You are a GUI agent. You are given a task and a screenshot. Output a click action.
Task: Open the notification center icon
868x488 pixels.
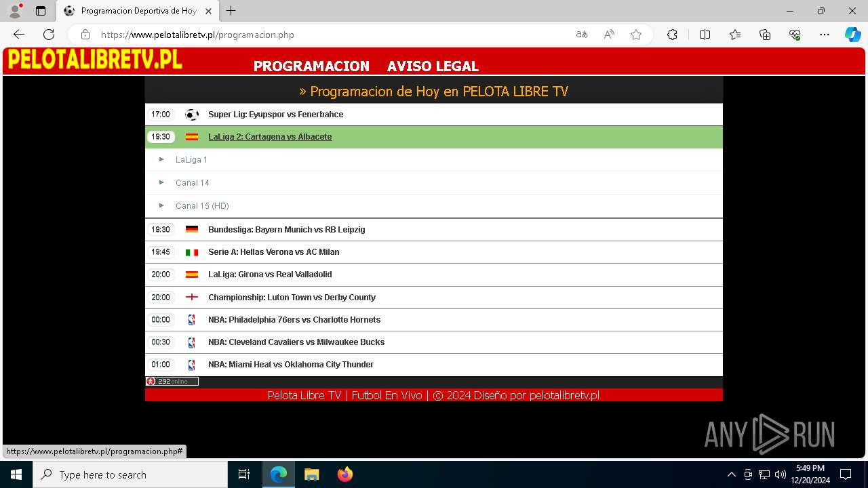pyautogui.click(x=846, y=474)
